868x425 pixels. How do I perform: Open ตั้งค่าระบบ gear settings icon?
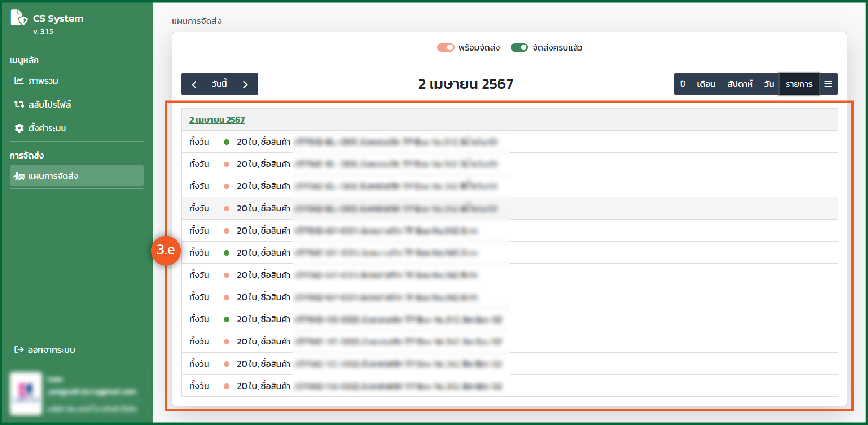pos(19,128)
